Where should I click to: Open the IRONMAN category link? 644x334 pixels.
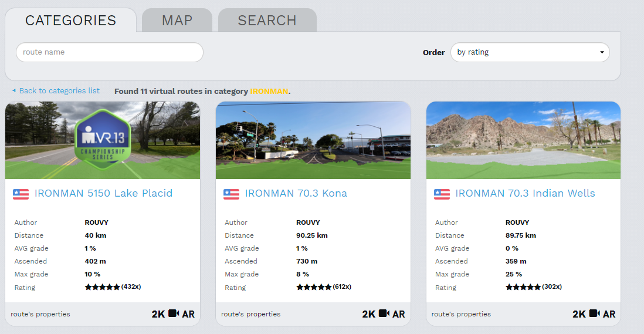[269, 91]
